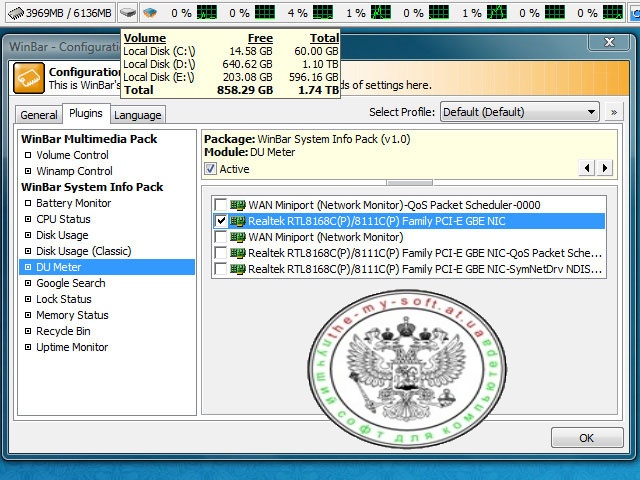Disable the Active module checkbox
The width and height of the screenshot is (640, 480).
pos(210,169)
